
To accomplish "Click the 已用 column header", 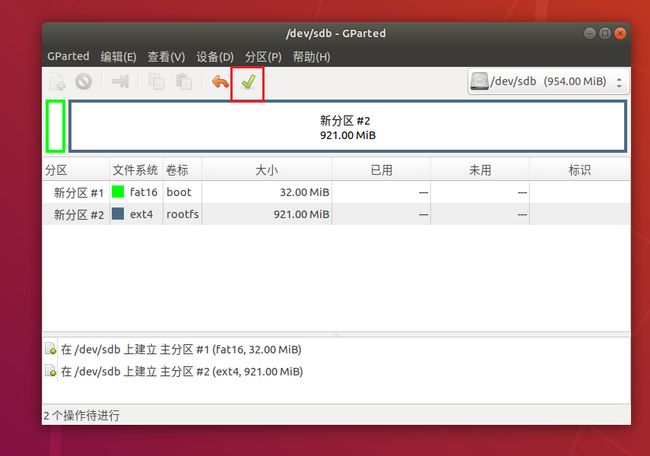I will click(381, 170).
